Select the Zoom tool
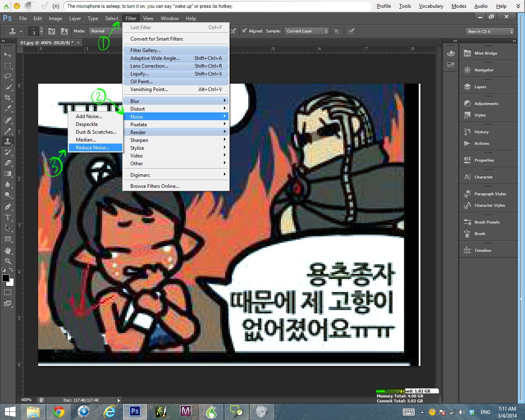Viewport: 525px width, 420px height. point(8,261)
